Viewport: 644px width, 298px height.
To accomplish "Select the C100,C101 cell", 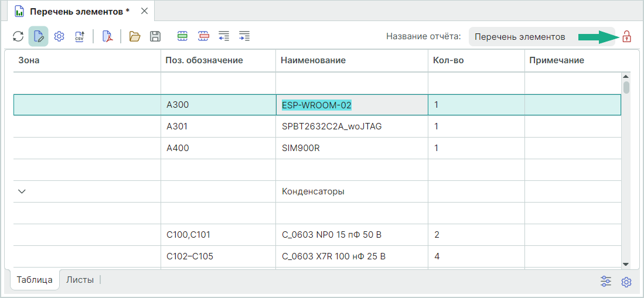I will [x=218, y=235].
